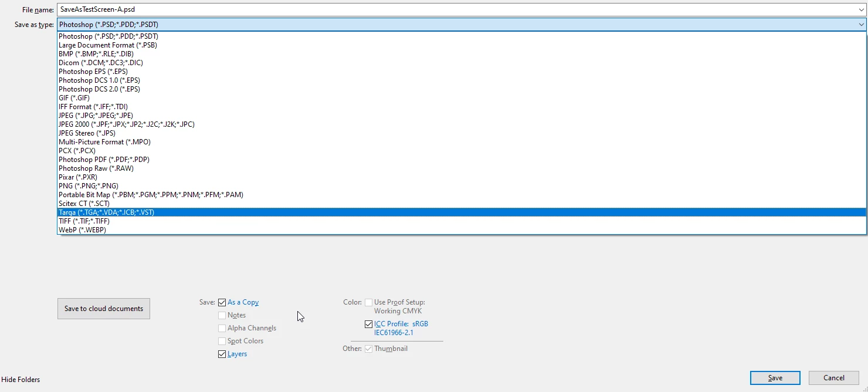Image resolution: width=868 pixels, height=392 pixels.
Task: Toggle the Thumbnail checkbox
Action: point(368,349)
